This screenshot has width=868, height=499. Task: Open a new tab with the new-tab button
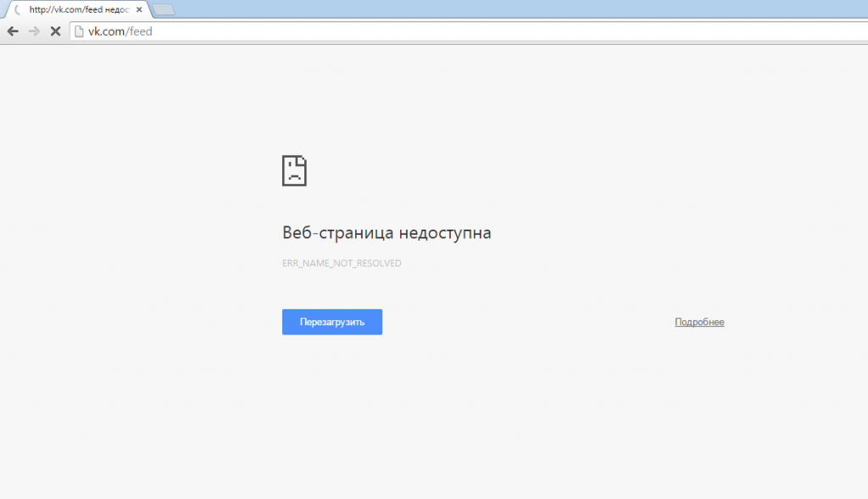pyautogui.click(x=164, y=10)
